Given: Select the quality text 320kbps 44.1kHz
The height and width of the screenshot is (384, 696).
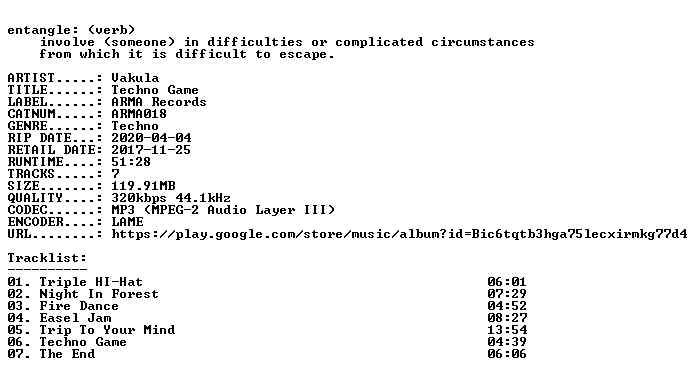Looking at the screenshot, I should pos(170,198).
